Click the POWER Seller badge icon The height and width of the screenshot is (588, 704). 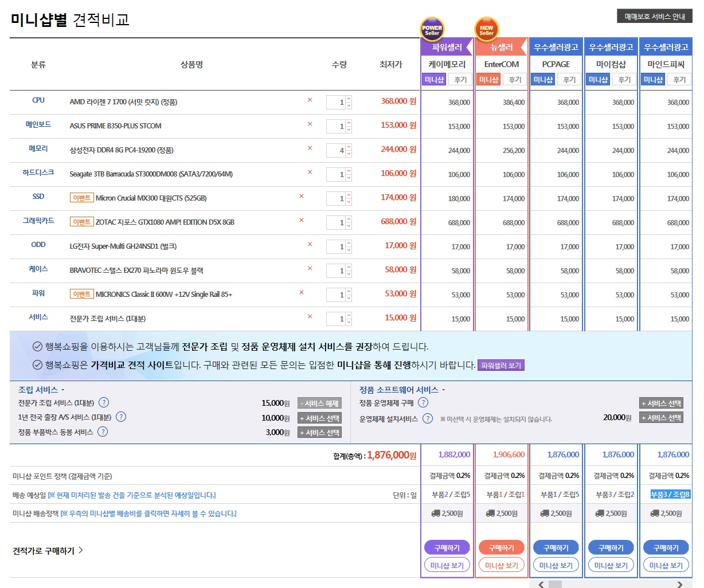click(x=432, y=30)
